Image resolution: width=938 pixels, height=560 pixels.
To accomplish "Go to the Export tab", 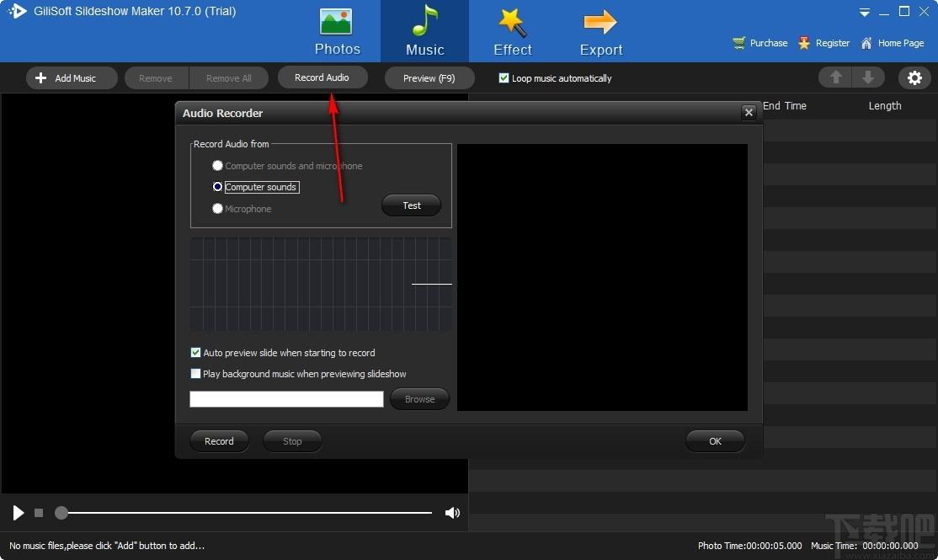I will pos(600,31).
